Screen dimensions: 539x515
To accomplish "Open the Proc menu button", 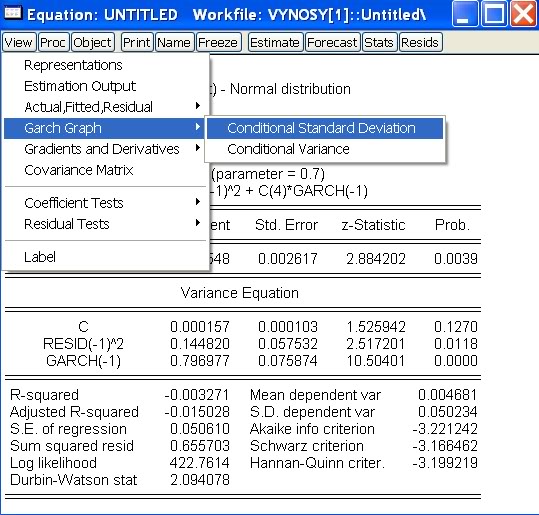I will coord(54,42).
